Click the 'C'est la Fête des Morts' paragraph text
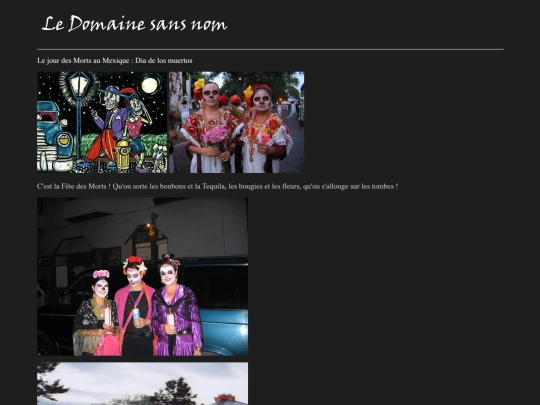540x405 pixels. coord(217,186)
